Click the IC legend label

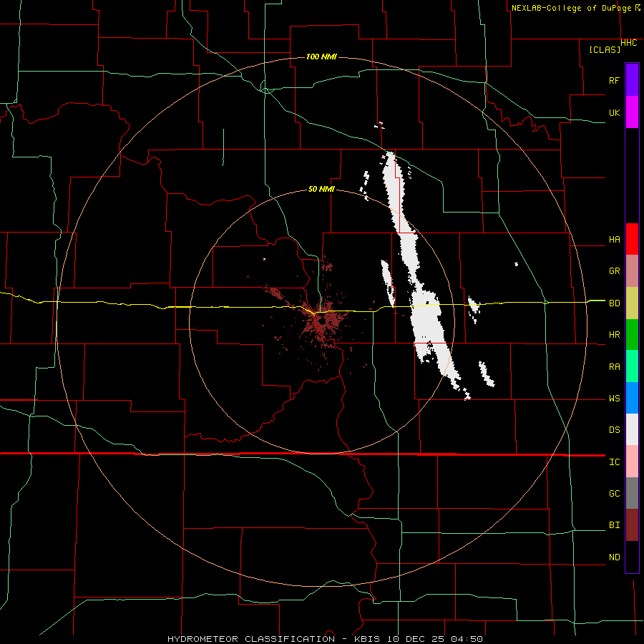[x=614, y=462]
